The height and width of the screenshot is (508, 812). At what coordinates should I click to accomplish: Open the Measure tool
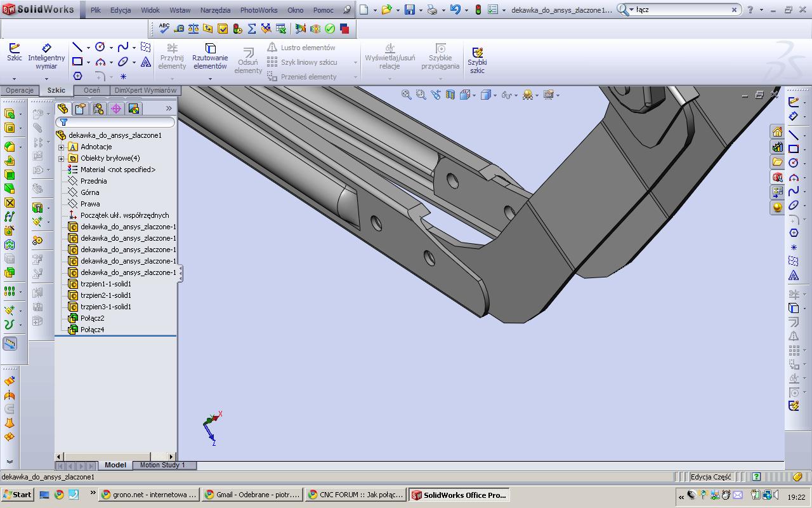(x=179, y=29)
